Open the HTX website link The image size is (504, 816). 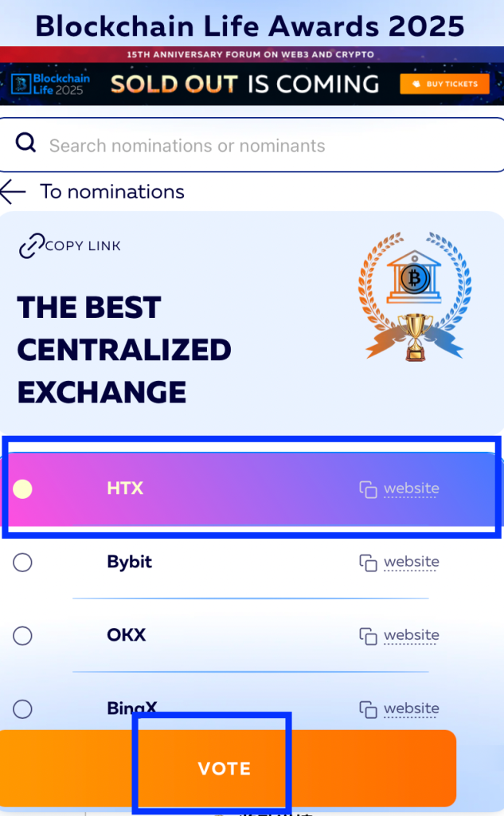click(x=411, y=488)
